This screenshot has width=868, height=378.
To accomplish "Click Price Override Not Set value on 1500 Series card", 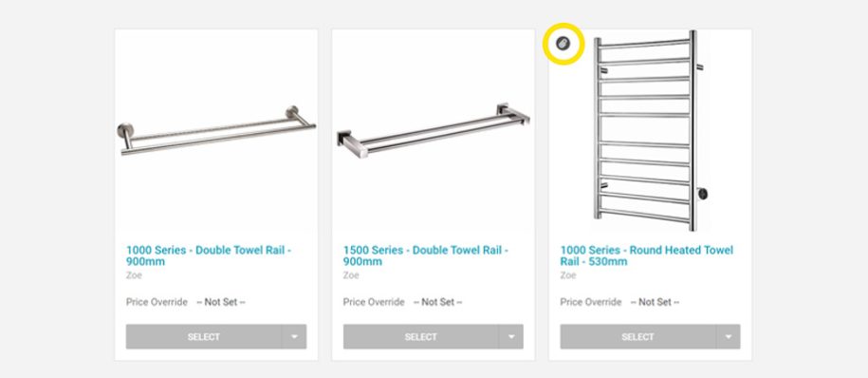I will click(438, 302).
